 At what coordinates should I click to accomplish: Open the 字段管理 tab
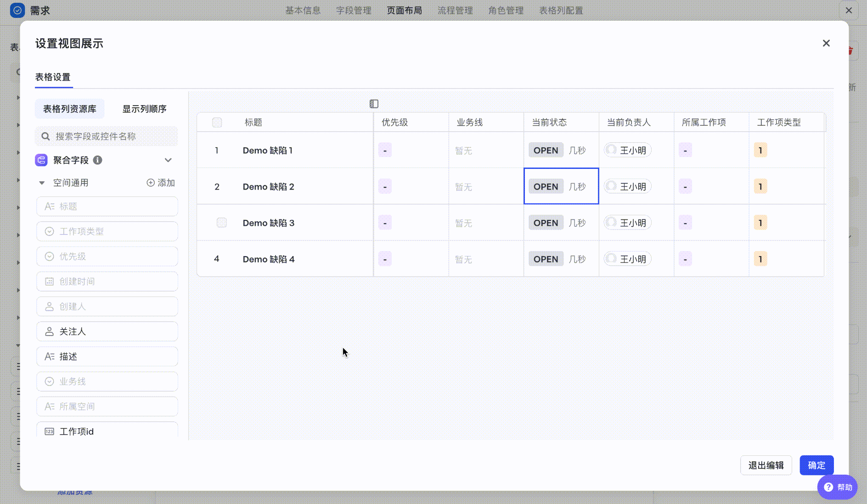354,10
